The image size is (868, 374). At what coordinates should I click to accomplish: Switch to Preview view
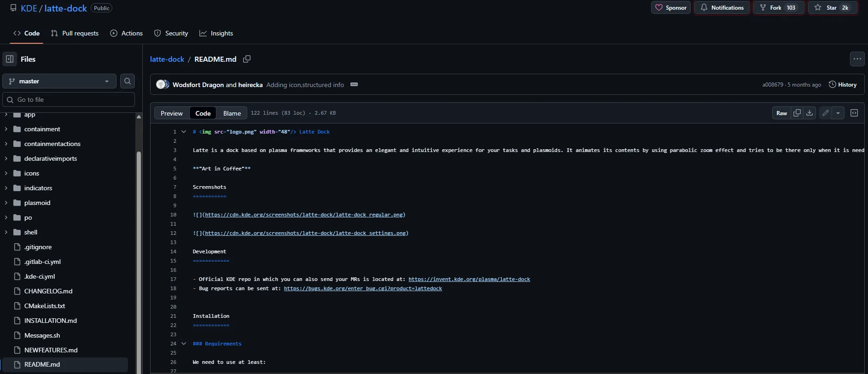172,113
